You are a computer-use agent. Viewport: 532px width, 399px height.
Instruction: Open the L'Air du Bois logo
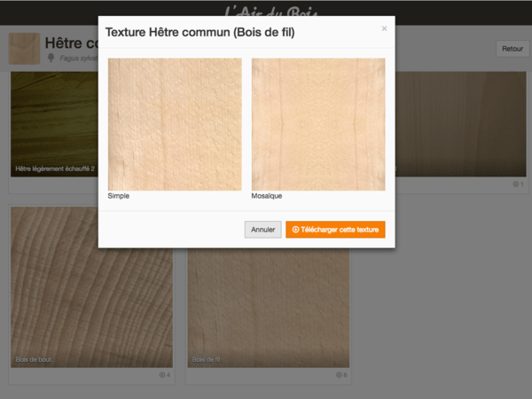pyautogui.click(x=266, y=12)
